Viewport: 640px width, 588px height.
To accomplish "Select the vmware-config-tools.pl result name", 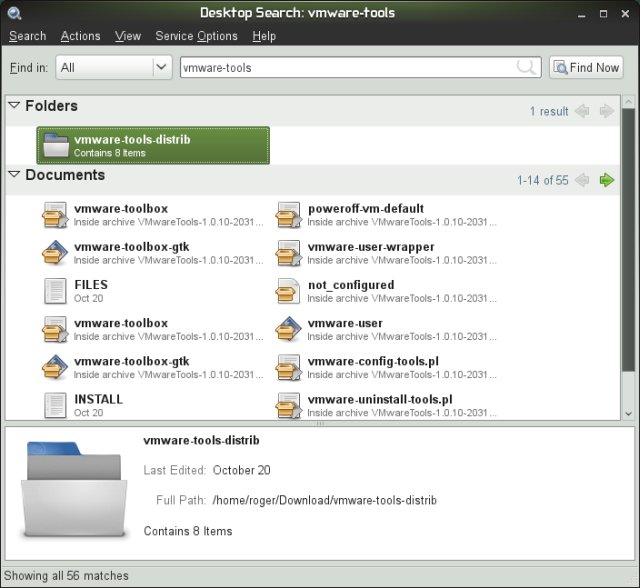I will coord(373,361).
